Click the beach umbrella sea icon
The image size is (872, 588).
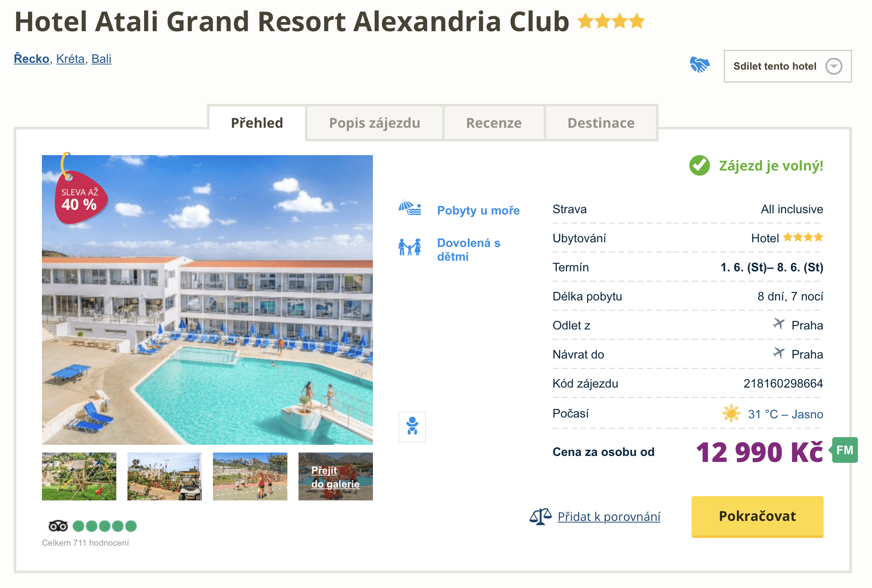coord(410,209)
